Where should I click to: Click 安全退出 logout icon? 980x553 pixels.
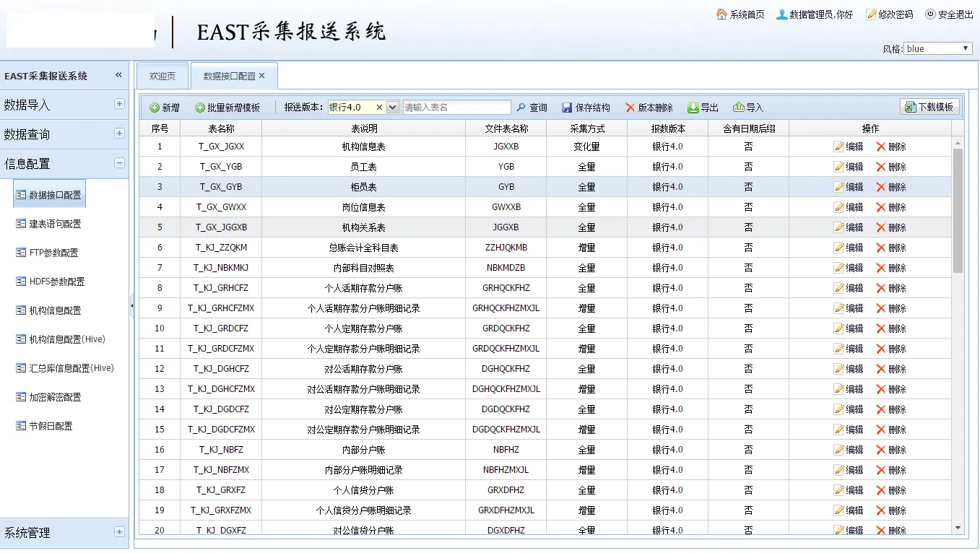coord(930,14)
